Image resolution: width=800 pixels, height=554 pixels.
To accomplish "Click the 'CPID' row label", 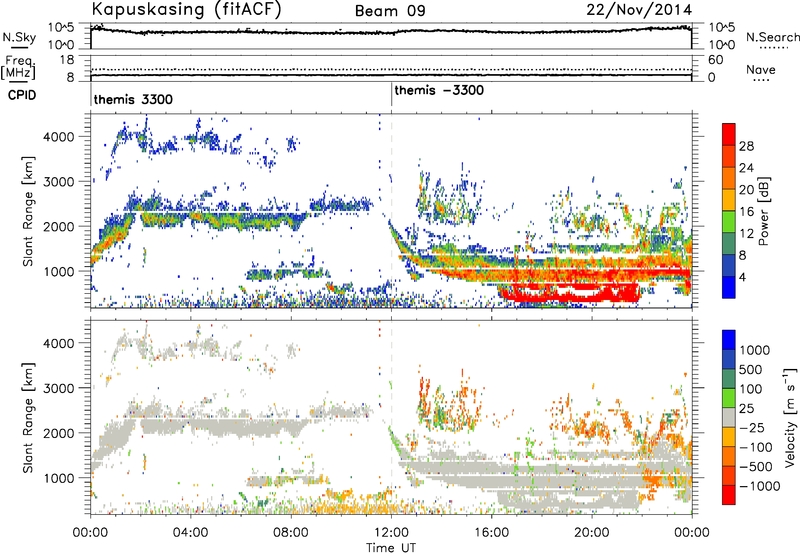I will point(22,95).
